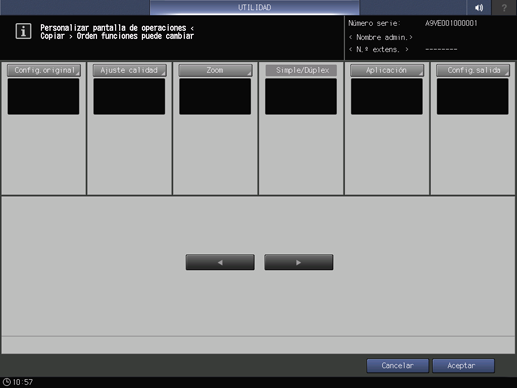Click the Número serie label

(x=374, y=23)
